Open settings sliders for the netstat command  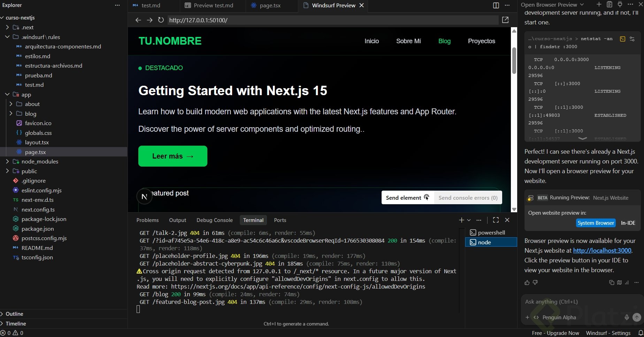[x=632, y=39]
